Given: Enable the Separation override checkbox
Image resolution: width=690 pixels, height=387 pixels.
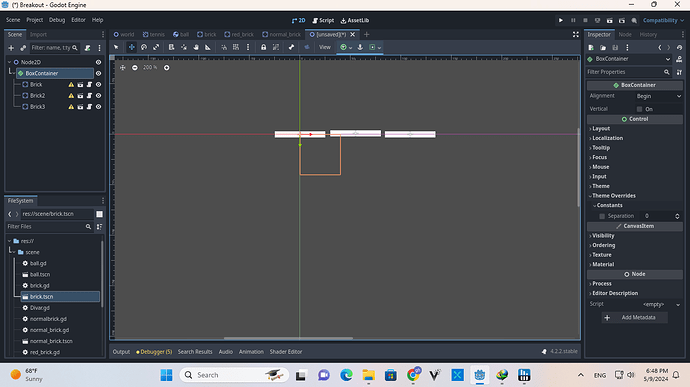Looking at the screenshot, I should (602, 216).
